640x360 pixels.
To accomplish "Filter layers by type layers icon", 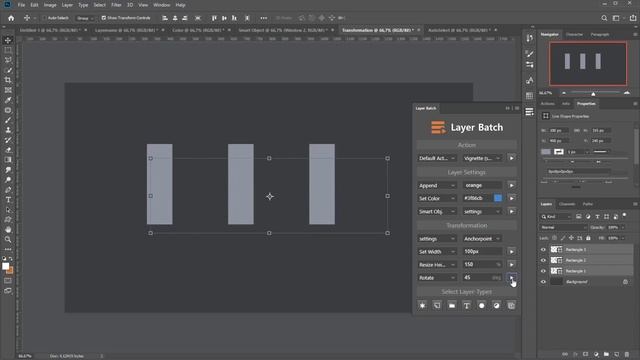I will tap(597, 216).
